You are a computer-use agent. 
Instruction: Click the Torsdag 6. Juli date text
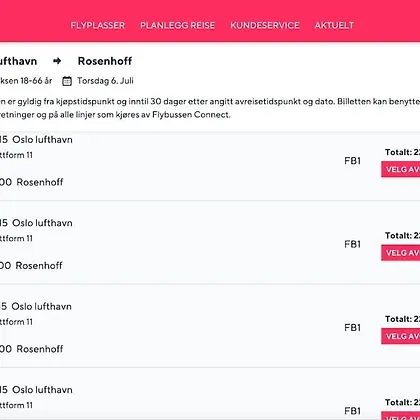pos(105,81)
